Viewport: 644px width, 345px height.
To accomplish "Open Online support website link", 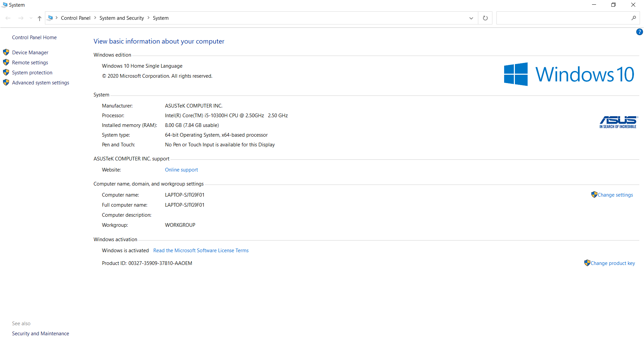I will coord(181,170).
